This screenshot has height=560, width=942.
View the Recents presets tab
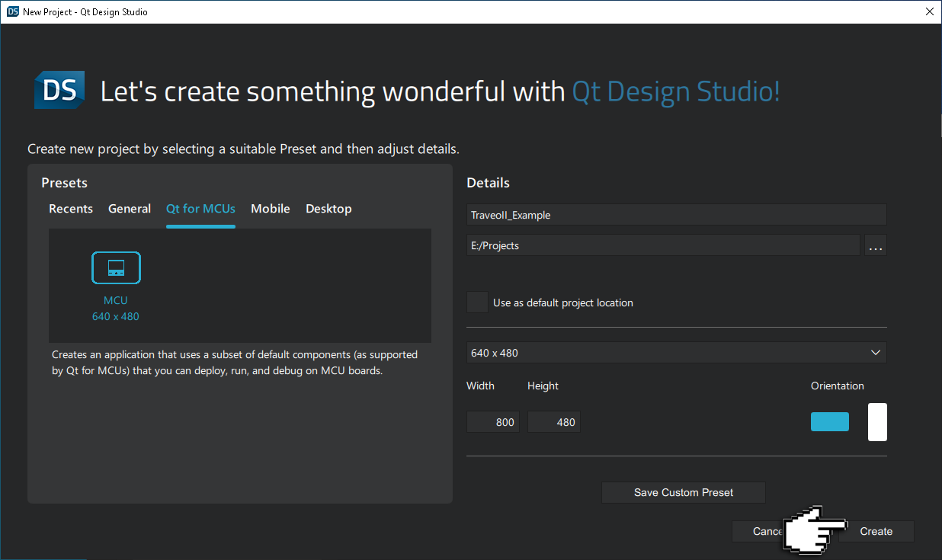click(71, 208)
